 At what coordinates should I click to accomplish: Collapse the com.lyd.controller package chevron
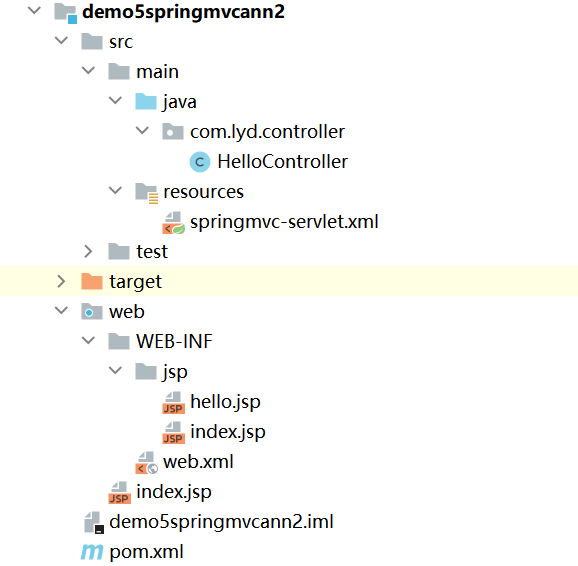coord(142,130)
